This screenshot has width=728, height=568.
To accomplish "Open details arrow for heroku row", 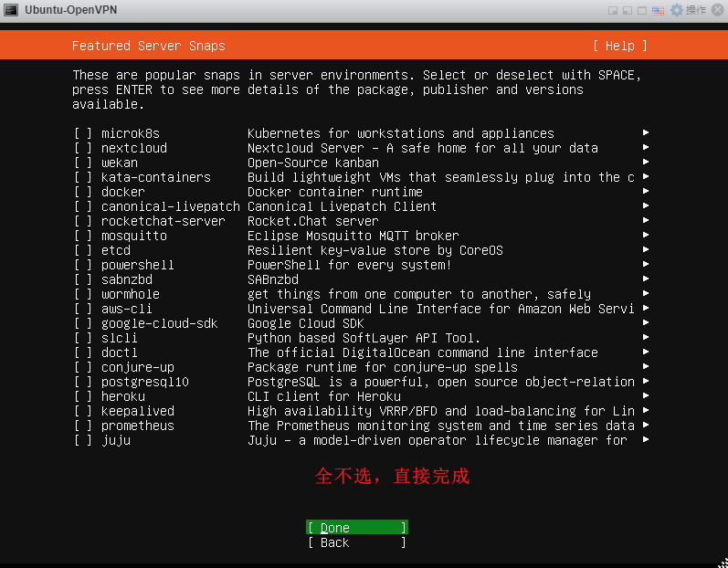I will click(x=646, y=395).
